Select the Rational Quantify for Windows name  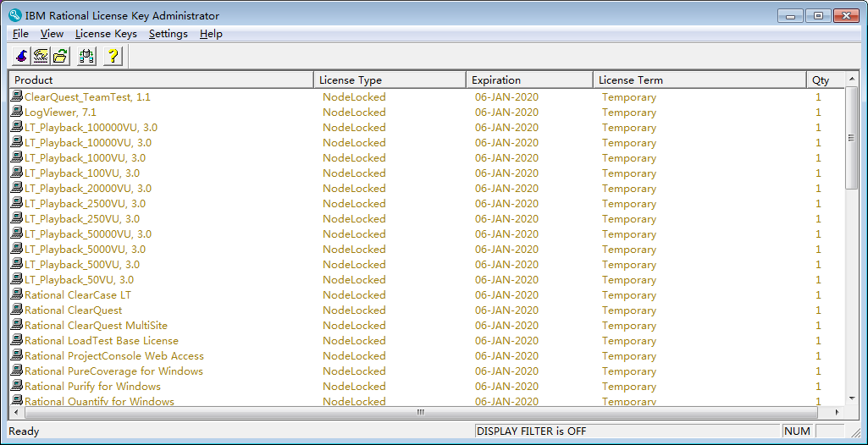tap(100, 401)
